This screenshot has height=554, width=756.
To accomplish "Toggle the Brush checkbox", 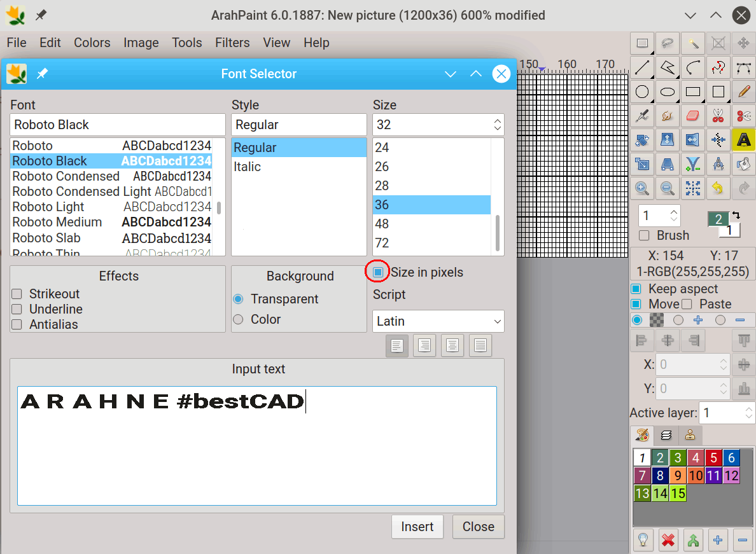I will tap(643, 235).
